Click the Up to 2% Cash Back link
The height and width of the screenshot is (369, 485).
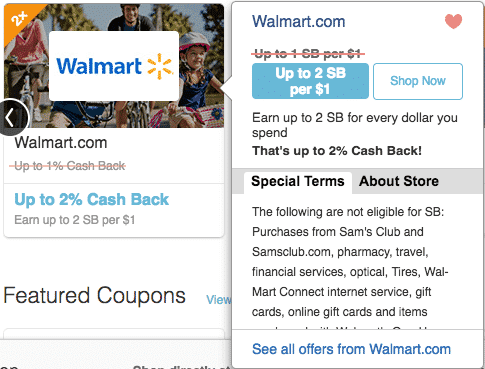92,199
